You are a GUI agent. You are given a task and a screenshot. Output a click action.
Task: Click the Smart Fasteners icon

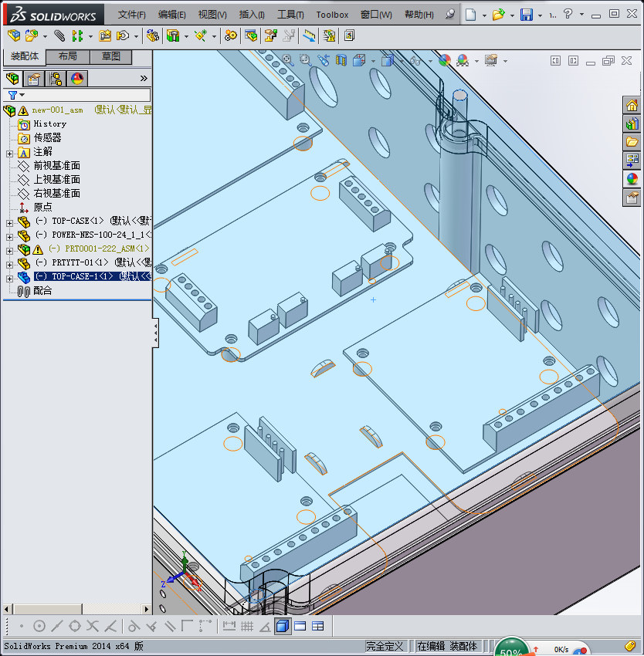tap(105, 36)
